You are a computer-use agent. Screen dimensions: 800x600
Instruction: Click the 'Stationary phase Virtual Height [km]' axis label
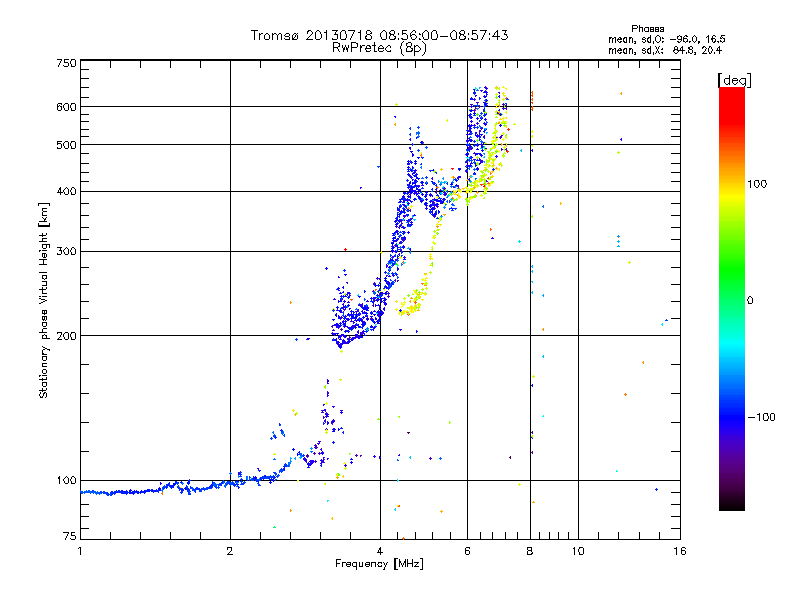tap(44, 300)
